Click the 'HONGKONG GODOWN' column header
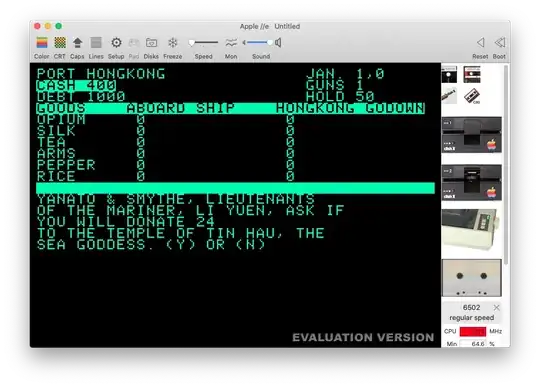The height and width of the screenshot is (387, 540). [350, 108]
